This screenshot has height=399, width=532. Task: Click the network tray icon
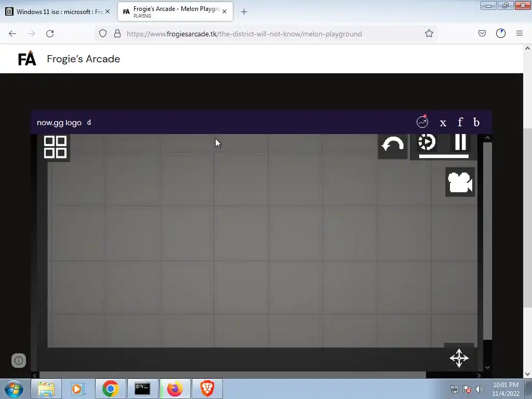(x=455, y=389)
